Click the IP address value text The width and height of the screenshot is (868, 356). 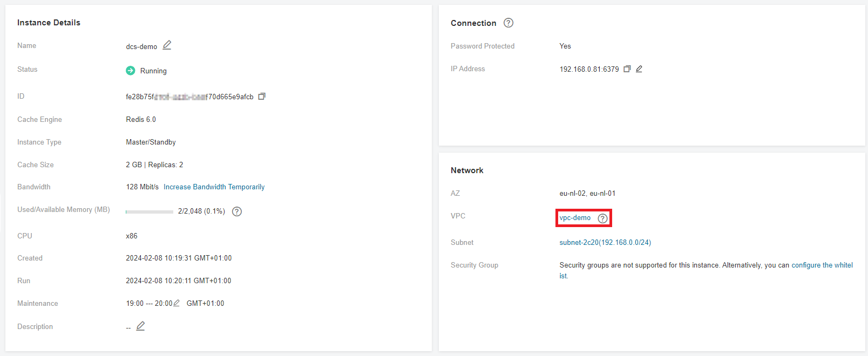pos(589,70)
